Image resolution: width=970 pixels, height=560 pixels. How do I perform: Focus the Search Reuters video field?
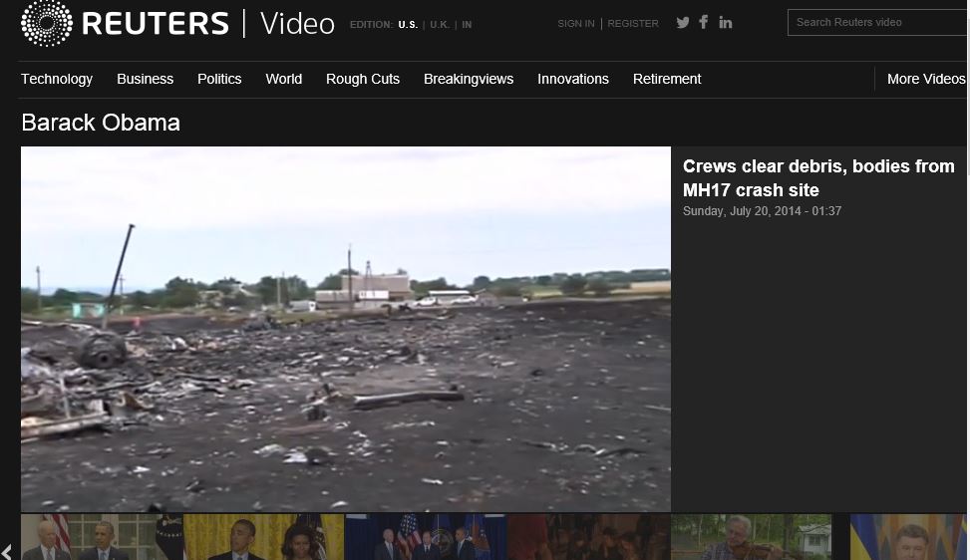coord(877,22)
